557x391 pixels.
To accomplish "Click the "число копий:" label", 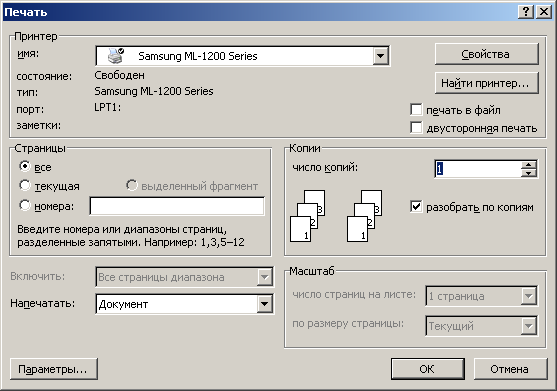I will pyautogui.click(x=325, y=167).
